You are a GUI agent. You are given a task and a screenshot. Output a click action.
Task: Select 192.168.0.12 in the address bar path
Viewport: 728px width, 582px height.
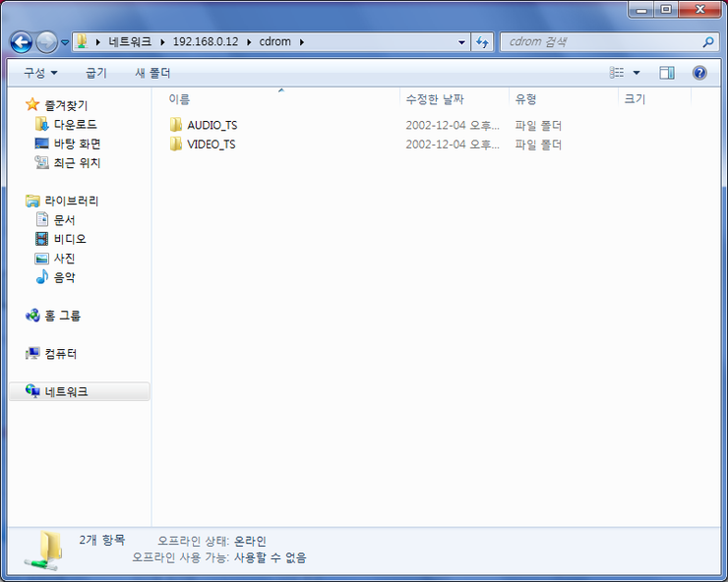pos(206,41)
